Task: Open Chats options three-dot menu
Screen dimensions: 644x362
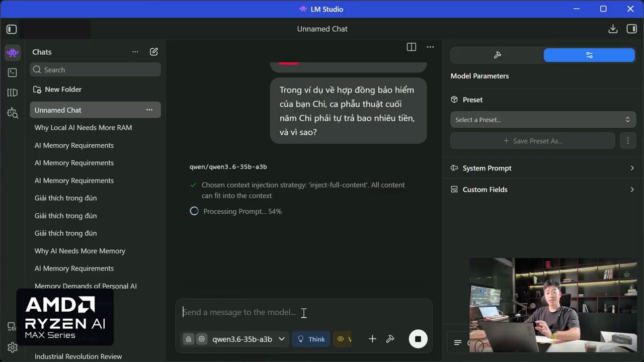Action: click(135, 52)
